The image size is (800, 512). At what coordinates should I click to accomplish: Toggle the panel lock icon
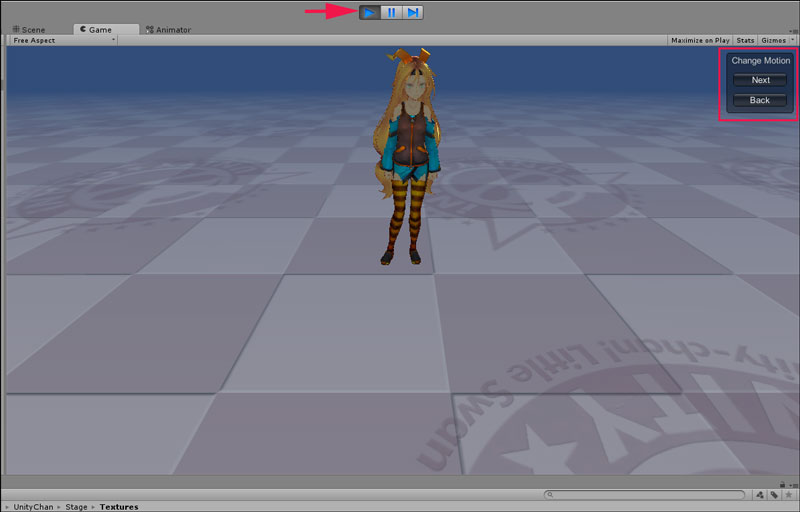(782, 484)
